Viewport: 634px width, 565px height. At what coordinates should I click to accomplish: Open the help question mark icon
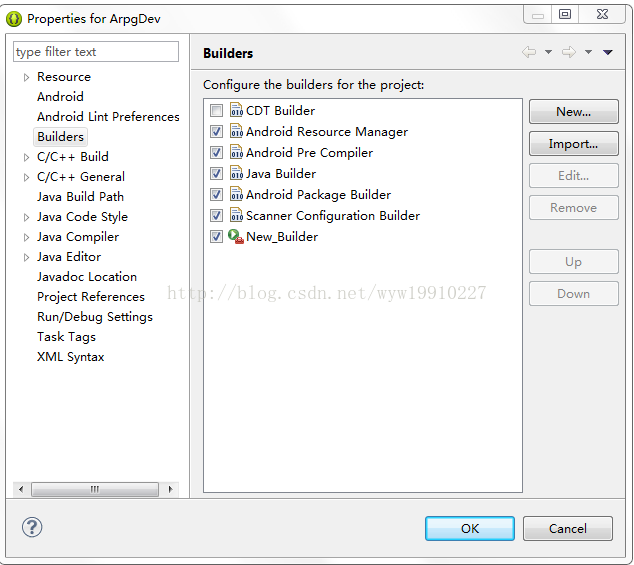tap(32, 527)
